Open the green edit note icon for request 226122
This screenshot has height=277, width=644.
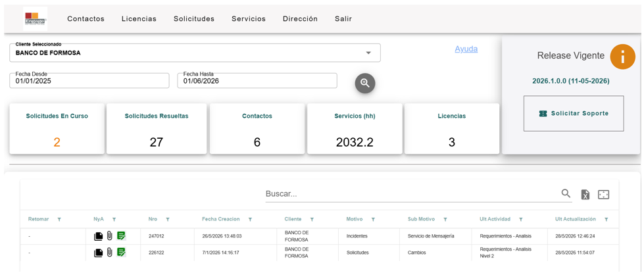tap(121, 253)
